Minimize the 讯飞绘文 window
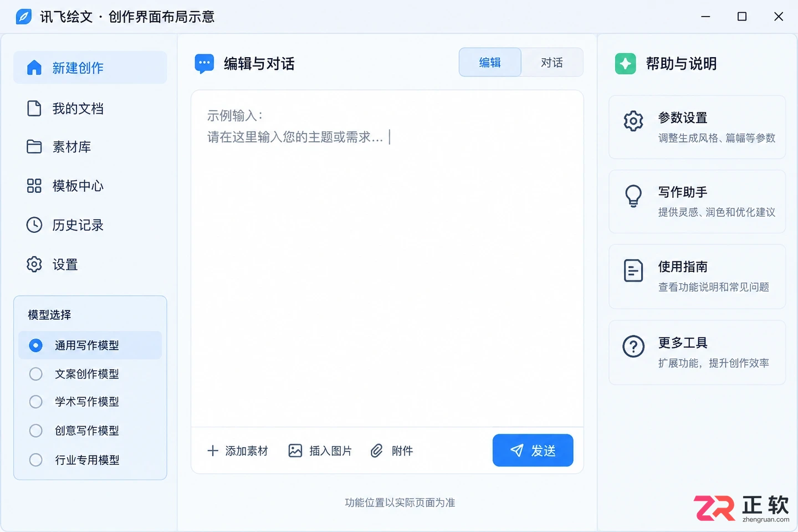 [x=705, y=17]
